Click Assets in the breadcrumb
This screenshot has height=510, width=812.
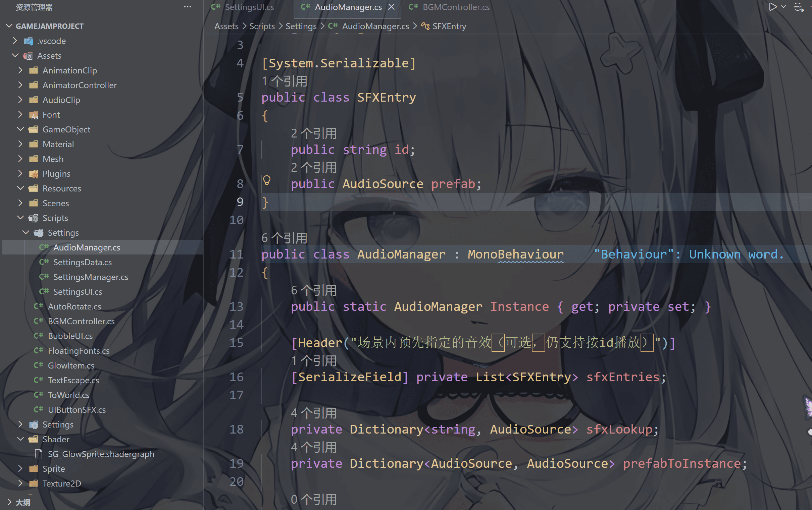tap(226, 26)
